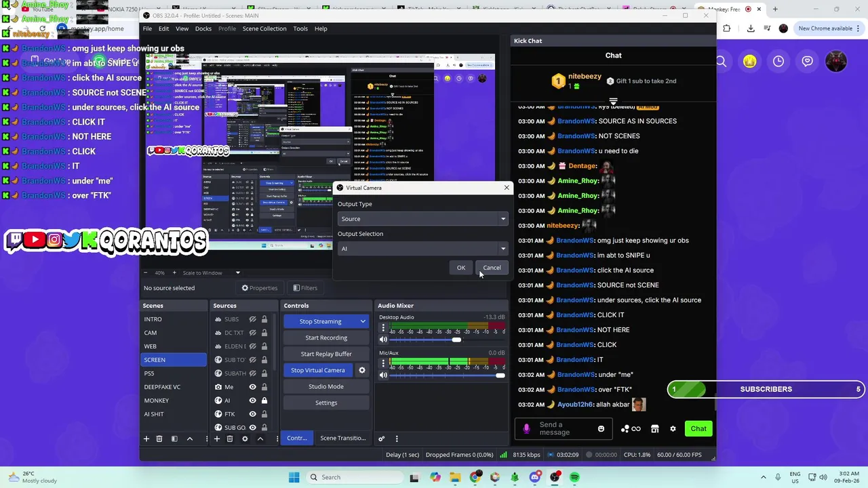The height and width of the screenshot is (488, 868).
Task: Open the Tools menu in OBS
Action: 300,28
